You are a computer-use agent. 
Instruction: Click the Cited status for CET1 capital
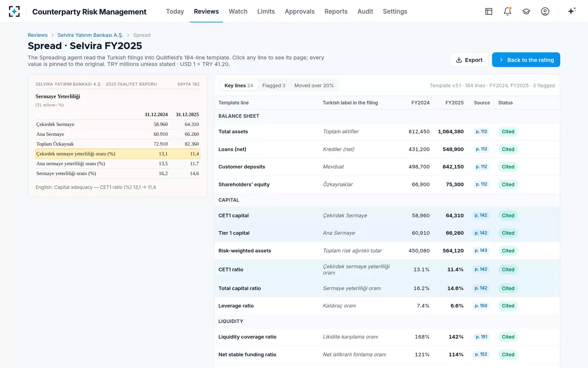(508, 215)
